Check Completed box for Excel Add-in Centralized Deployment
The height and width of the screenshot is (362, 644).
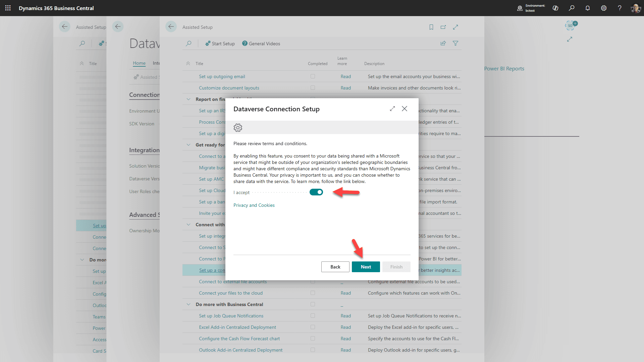[313, 327]
